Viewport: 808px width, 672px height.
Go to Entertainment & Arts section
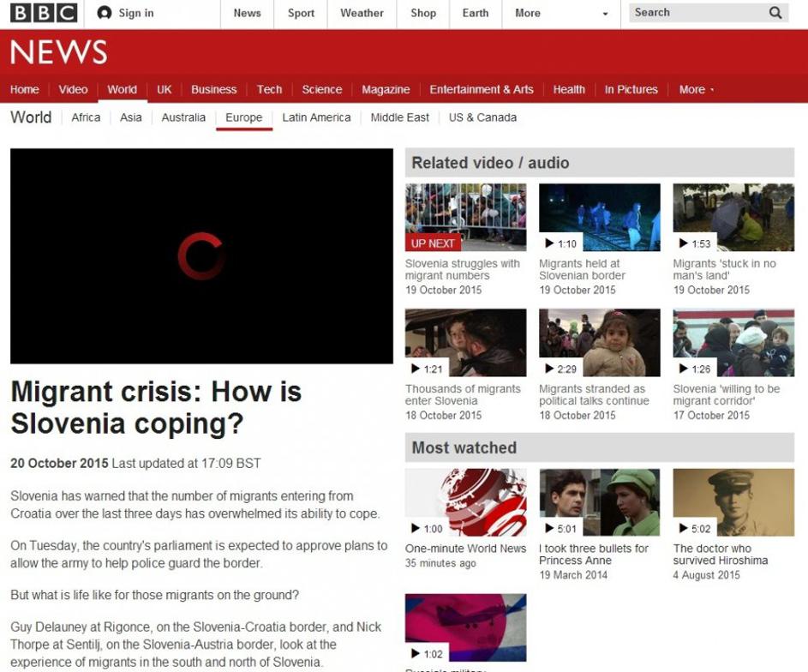tap(481, 89)
